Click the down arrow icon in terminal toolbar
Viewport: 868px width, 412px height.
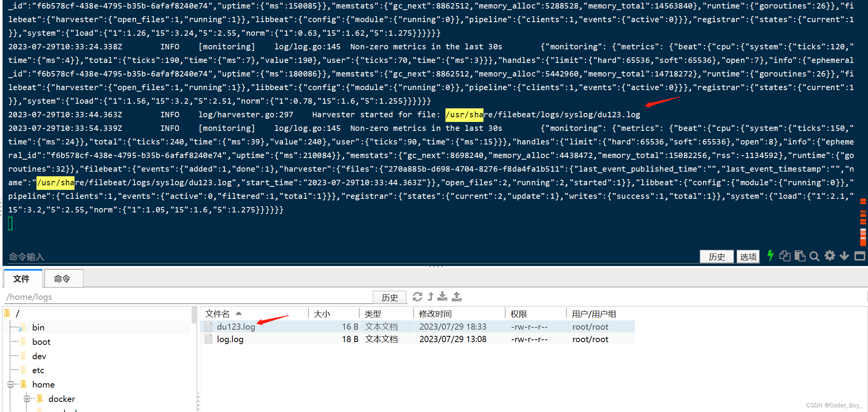(x=844, y=256)
